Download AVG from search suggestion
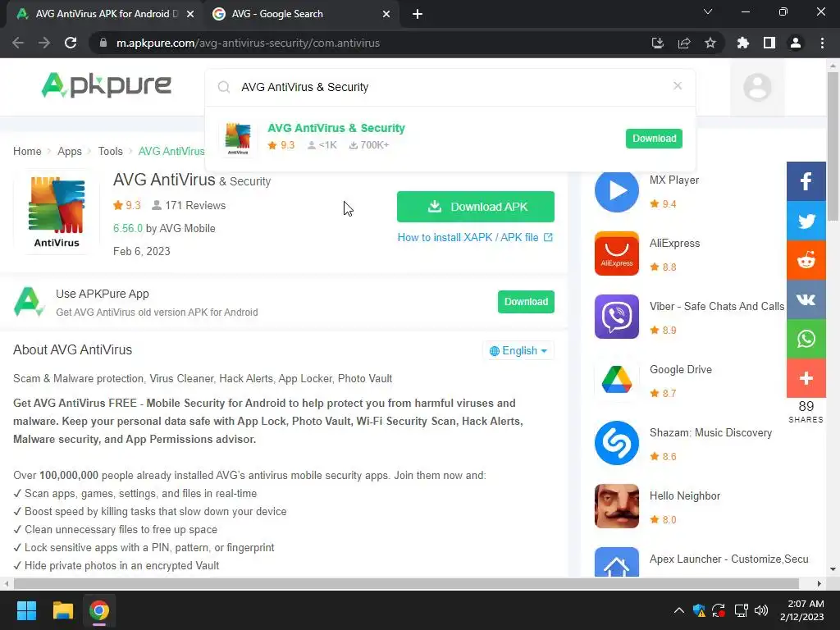This screenshot has width=840, height=630. tap(654, 138)
